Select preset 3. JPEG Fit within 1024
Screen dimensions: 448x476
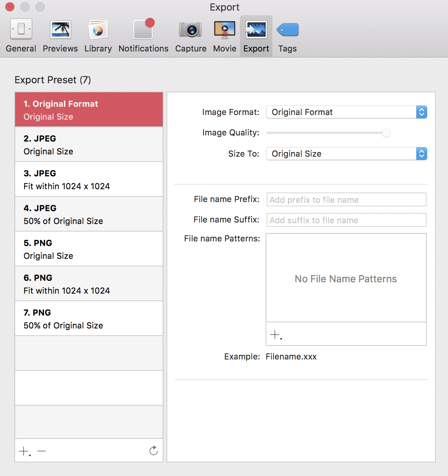point(89,179)
